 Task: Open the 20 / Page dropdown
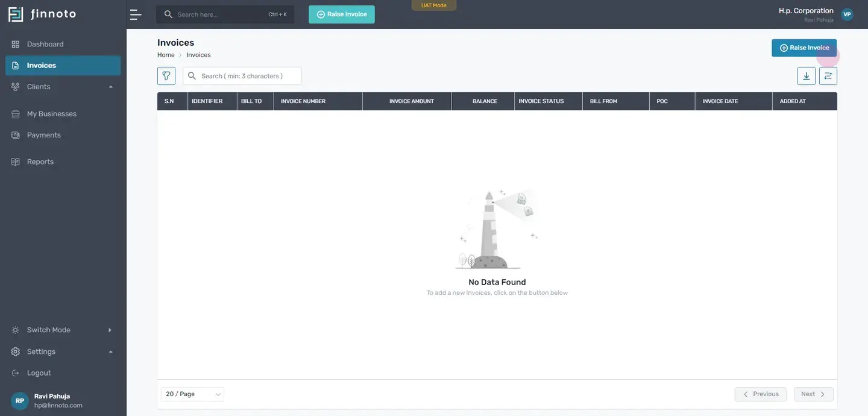click(x=192, y=394)
